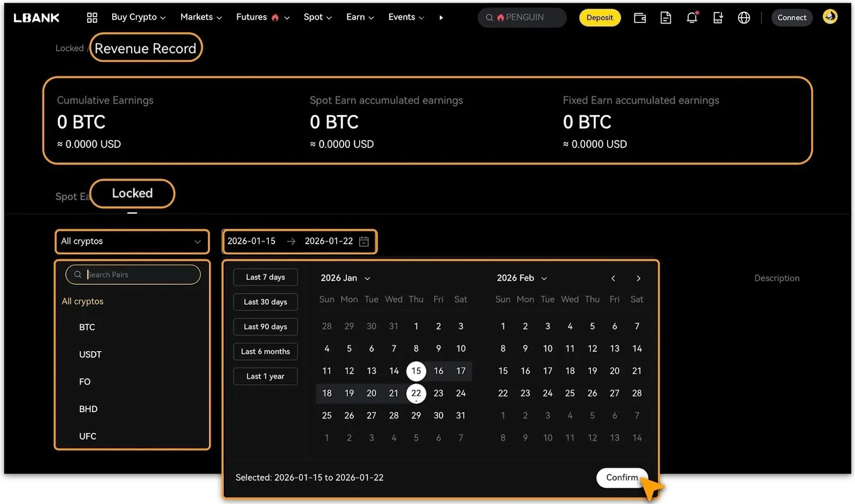Switch to the Locked tab
Screen dimensions: 855x504
132,193
